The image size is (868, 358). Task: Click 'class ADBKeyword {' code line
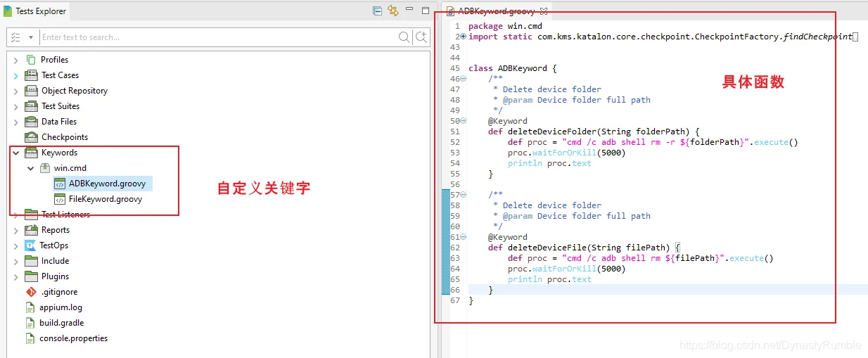[512, 68]
